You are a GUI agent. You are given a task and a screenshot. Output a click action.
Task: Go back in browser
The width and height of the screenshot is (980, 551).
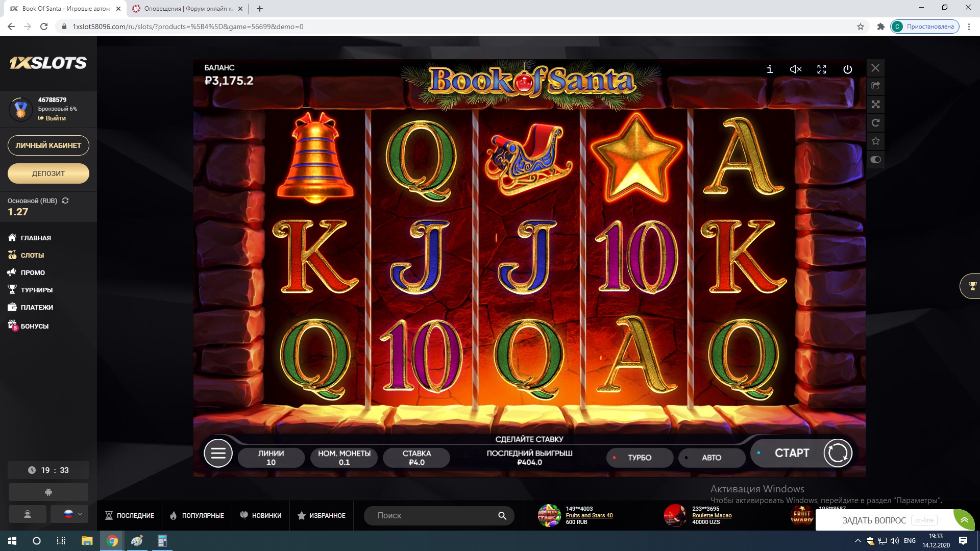(11, 27)
